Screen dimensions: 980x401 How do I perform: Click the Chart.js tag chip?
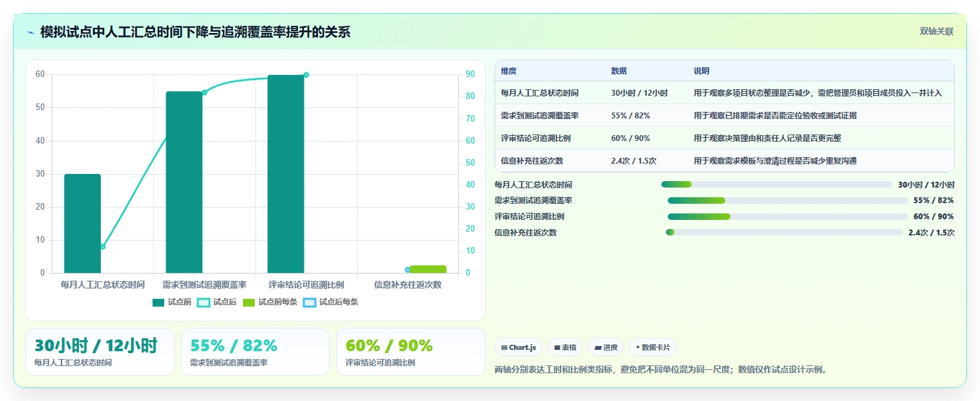pos(519,347)
